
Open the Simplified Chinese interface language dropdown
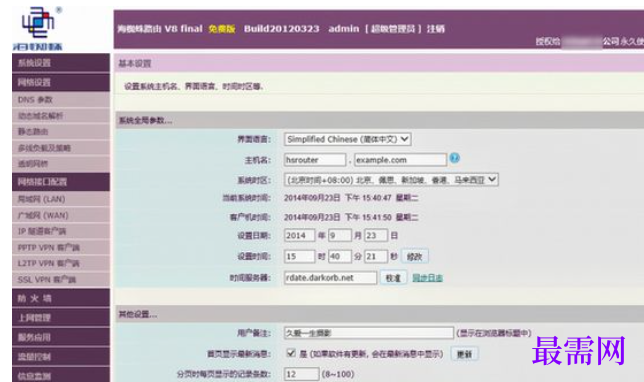[x=347, y=139]
